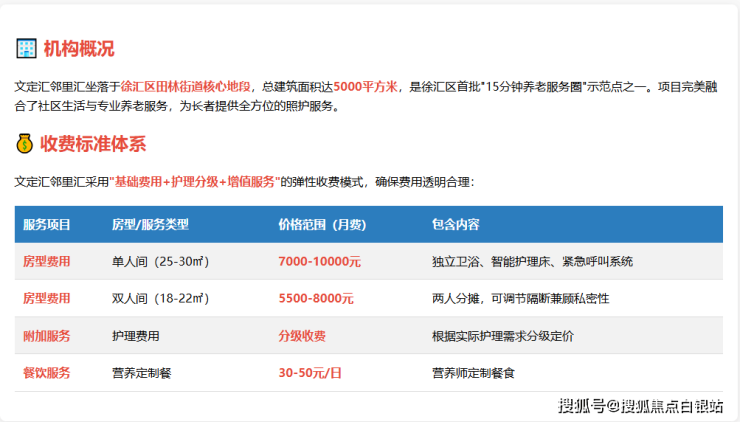The height and width of the screenshot is (422, 740).
Task: Click the building icon beside 机构概况
Action: (26, 48)
